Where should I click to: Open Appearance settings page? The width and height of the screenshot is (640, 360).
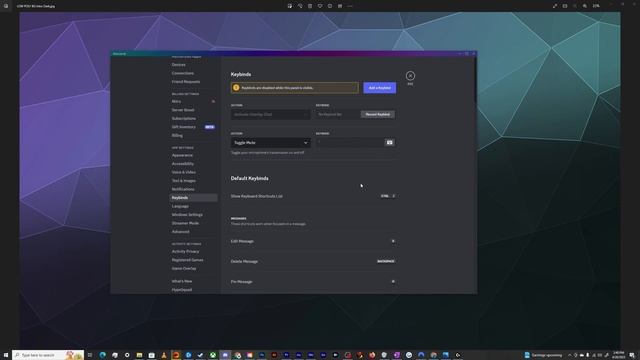[182, 155]
